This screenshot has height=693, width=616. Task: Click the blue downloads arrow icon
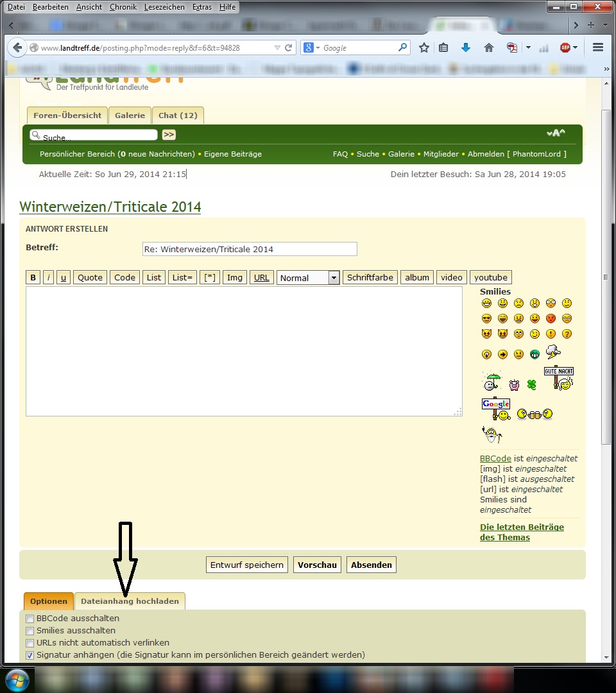466,47
